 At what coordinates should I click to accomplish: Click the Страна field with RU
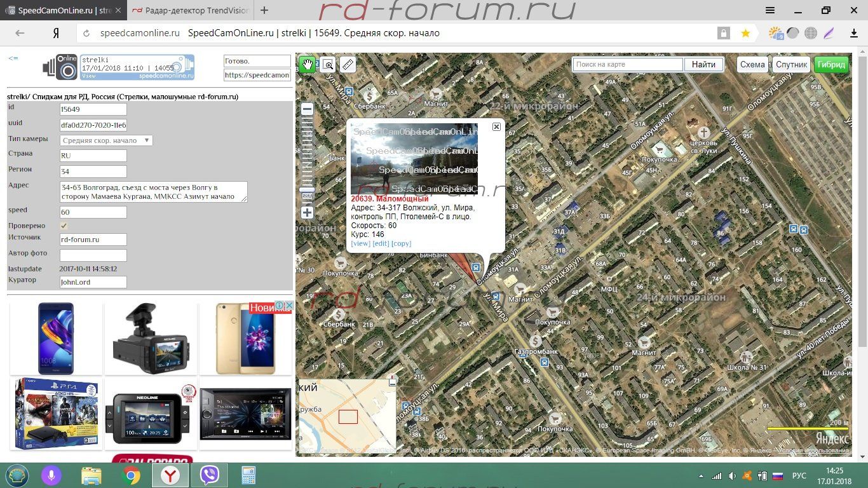point(93,156)
